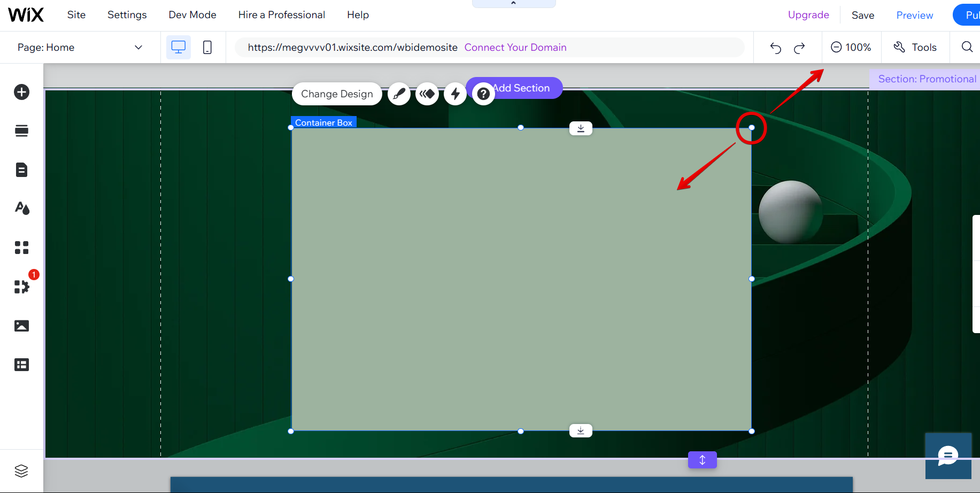Image resolution: width=980 pixels, height=493 pixels.
Task: Open the Tools menu
Action: 915,48
